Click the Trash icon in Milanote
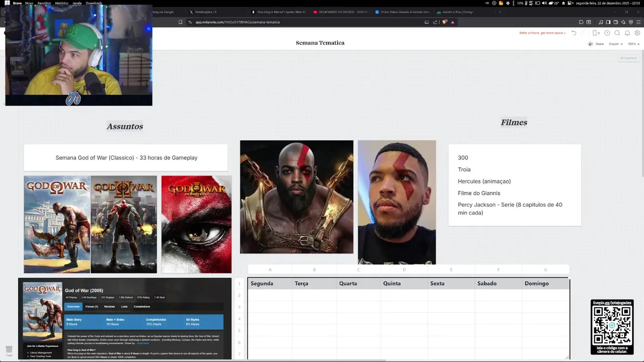 click(9, 350)
